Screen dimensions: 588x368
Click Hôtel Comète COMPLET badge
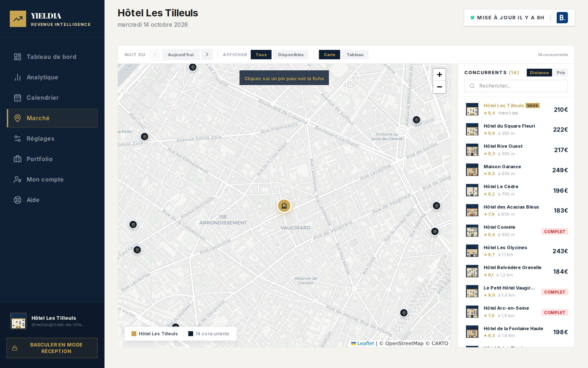pyautogui.click(x=555, y=231)
